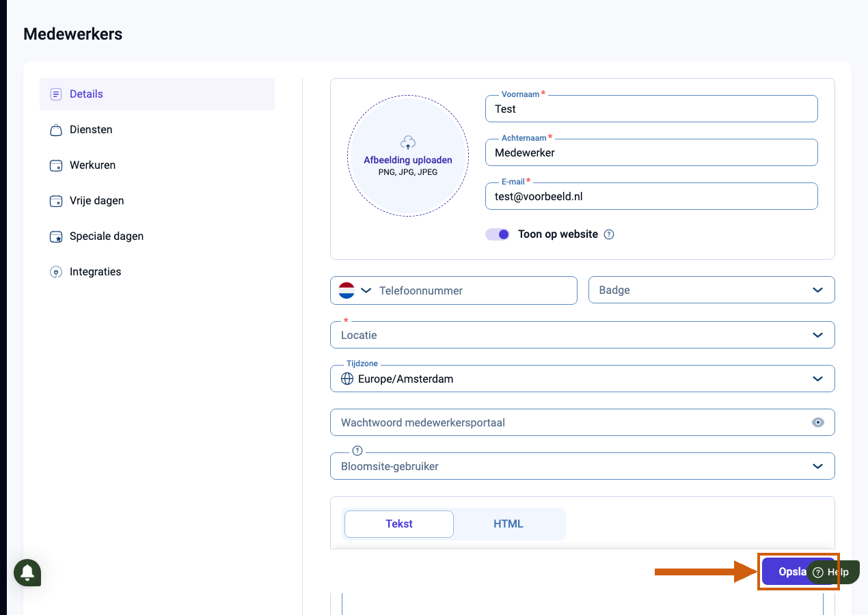Open Integraties section
868x615 pixels.
[x=157, y=272]
